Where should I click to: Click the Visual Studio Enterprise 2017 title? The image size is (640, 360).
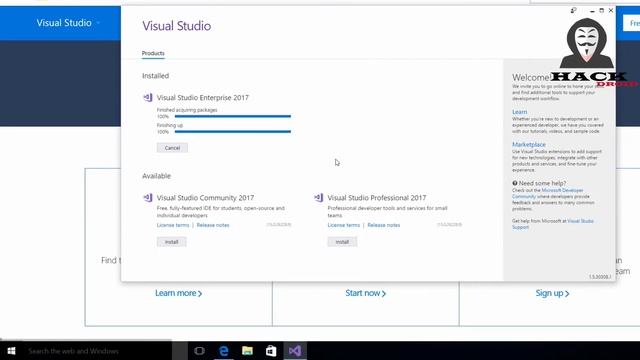(203, 98)
